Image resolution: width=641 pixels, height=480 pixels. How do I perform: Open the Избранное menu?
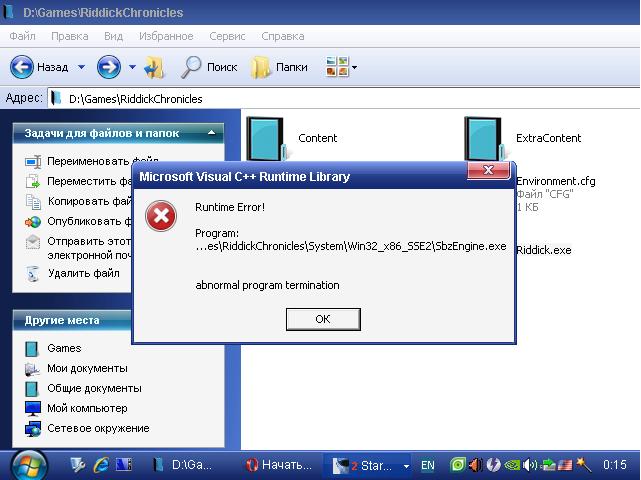coord(166,36)
